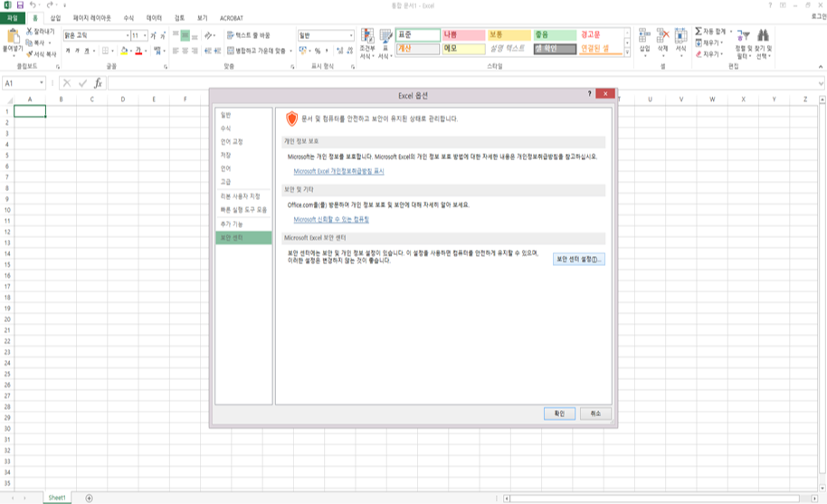The image size is (827, 504).
Task: Open the font color dropdown arrow
Action: 145,51
